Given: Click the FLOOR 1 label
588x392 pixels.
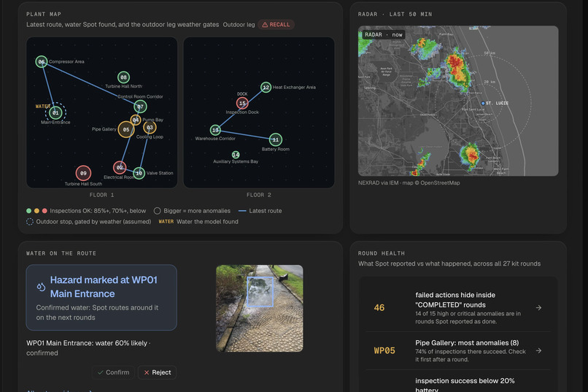Looking at the screenshot, I should click(101, 195).
